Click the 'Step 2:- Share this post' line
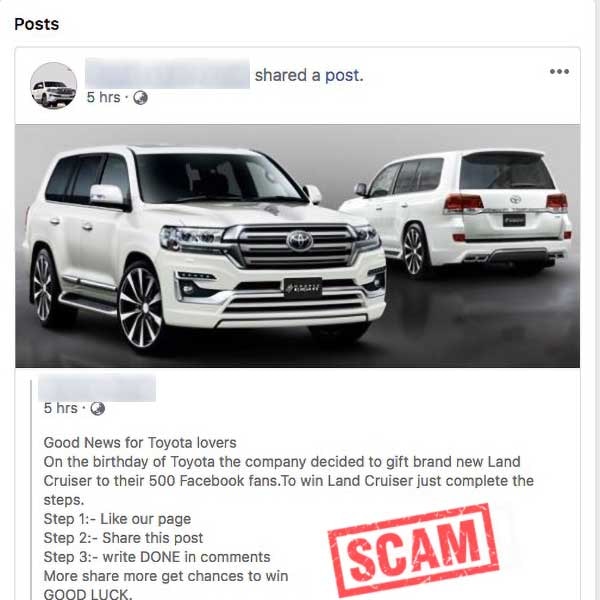This screenshot has width=600, height=600. coord(123,538)
